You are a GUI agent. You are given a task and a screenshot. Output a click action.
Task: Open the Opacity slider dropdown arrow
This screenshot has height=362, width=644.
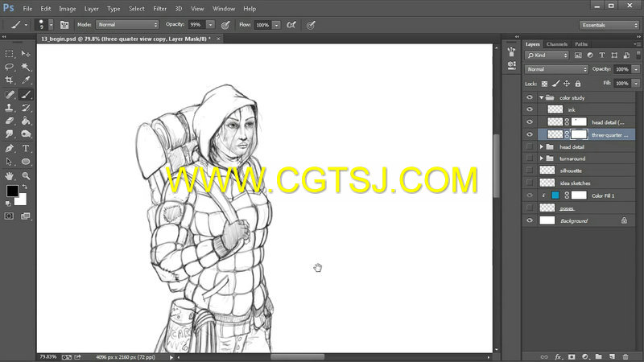coord(210,25)
